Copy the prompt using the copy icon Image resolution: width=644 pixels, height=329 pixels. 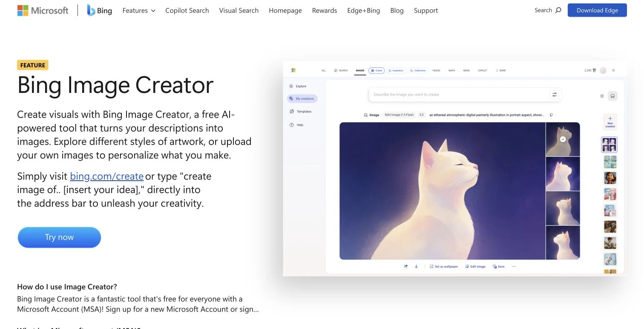pos(551,115)
